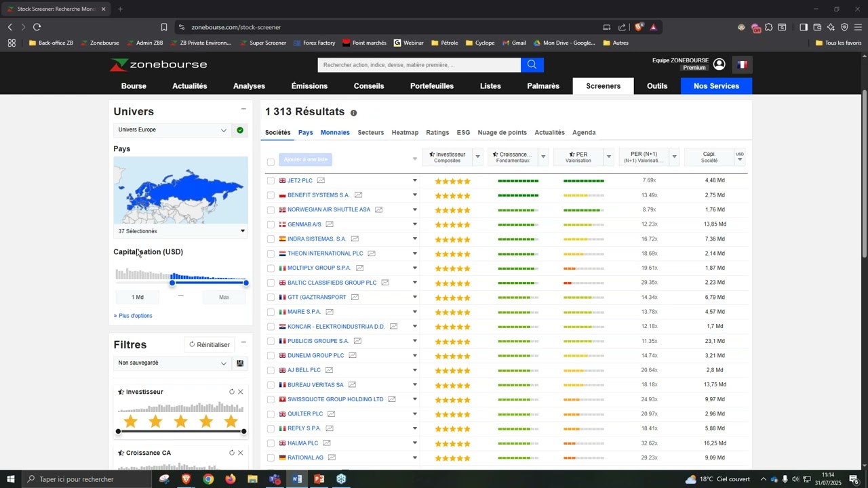Open chart icon for RATIONAL AG
Viewport: 868px width, 488px height.
point(332,457)
